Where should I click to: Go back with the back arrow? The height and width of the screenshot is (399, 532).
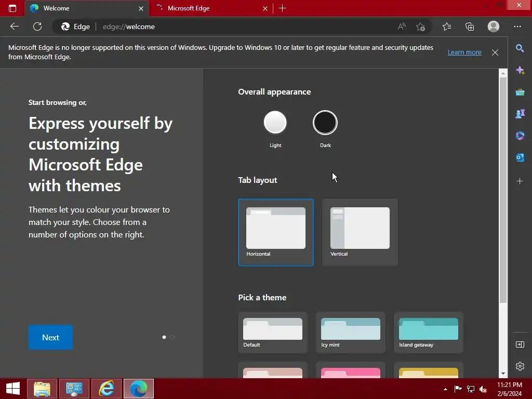point(14,26)
